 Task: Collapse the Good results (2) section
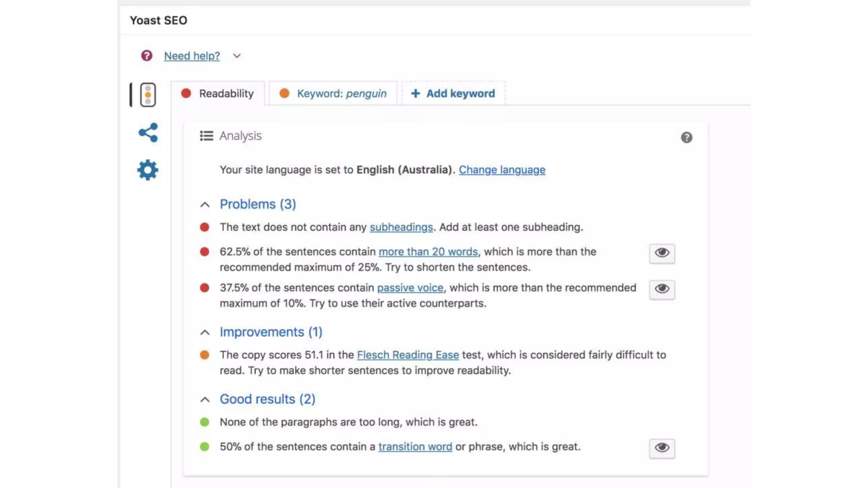205,399
